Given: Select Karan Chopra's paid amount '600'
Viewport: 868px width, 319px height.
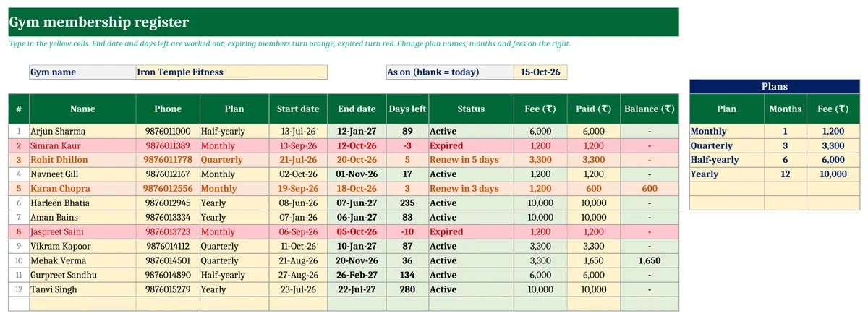Looking at the screenshot, I should pyautogui.click(x=595, y=189).
